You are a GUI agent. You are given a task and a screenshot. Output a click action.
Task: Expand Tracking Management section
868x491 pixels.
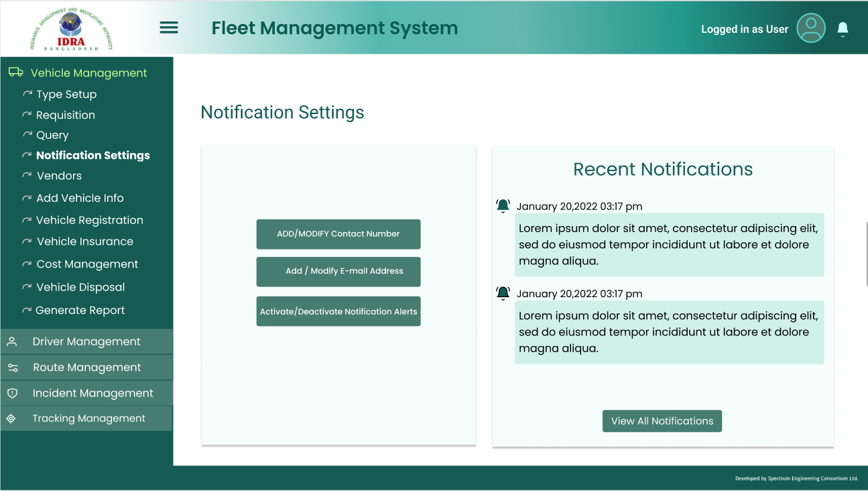coord(86,419)
